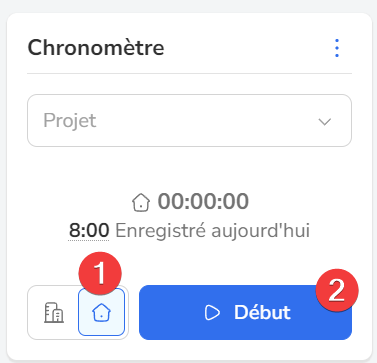Viewport: 377px width, 363px height.
Task: Click the Projet placeholder text
Action: 70,121
